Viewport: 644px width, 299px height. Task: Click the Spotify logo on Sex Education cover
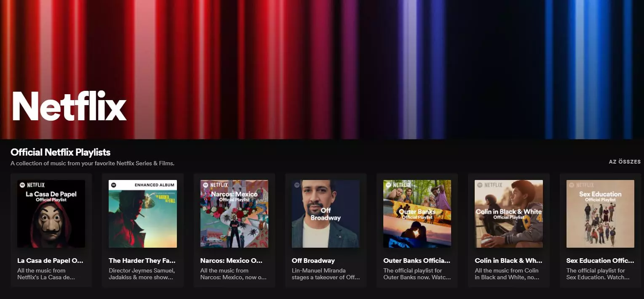[x=571, y=185]
